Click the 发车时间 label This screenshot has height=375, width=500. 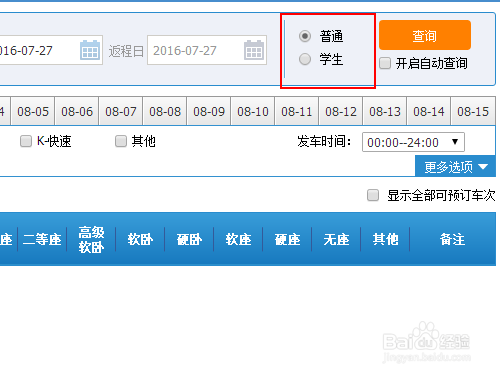click(x=324, y=141)
